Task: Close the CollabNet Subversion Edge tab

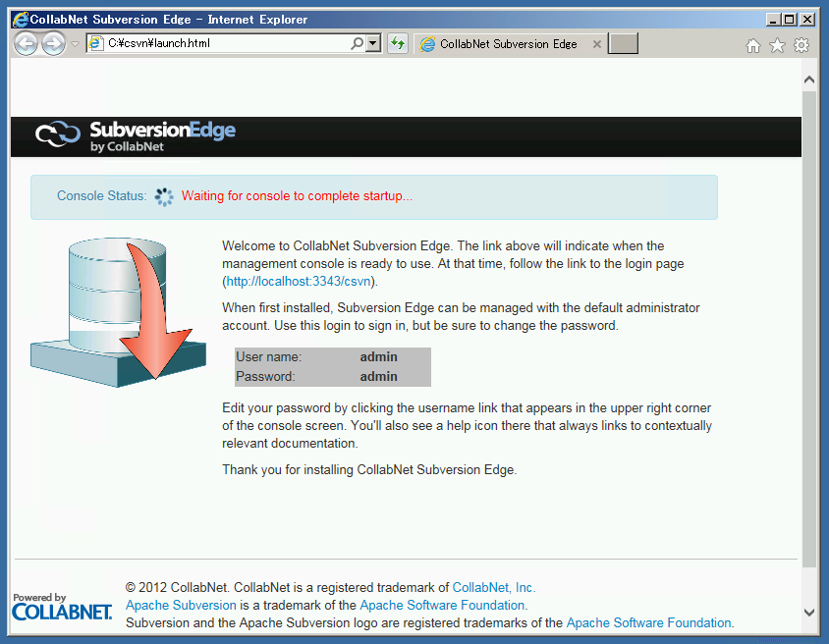Action: (x=597, y=44)
